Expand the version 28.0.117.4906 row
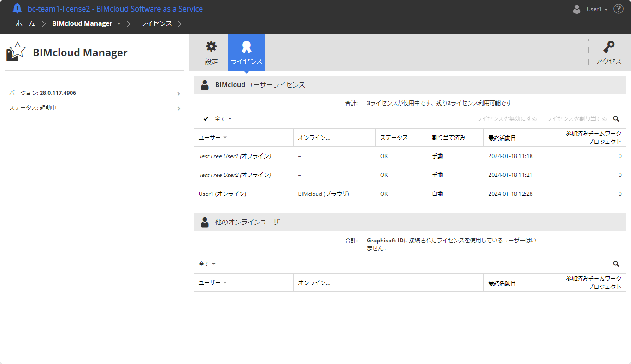 94,93
